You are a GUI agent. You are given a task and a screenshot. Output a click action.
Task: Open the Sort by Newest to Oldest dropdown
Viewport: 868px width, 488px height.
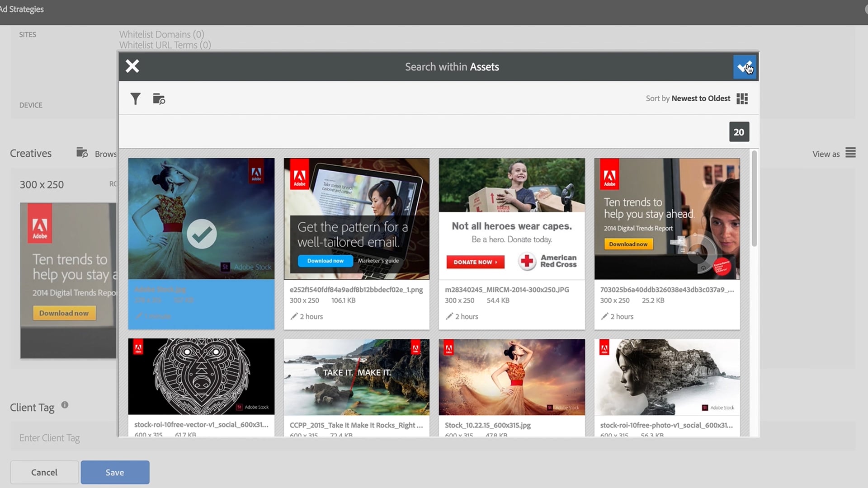(688, 99)
